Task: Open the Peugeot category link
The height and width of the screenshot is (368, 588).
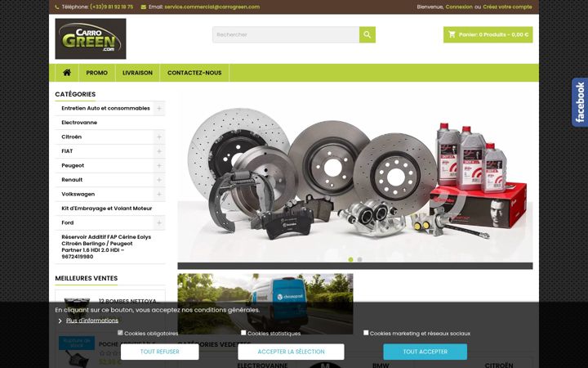Action: [x=73, y=165]
